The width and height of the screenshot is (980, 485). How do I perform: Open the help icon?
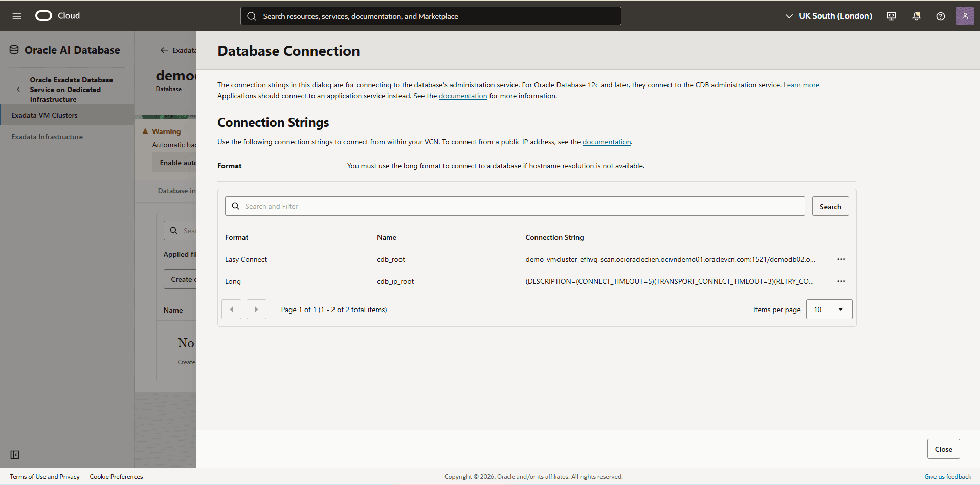[940, 16]
